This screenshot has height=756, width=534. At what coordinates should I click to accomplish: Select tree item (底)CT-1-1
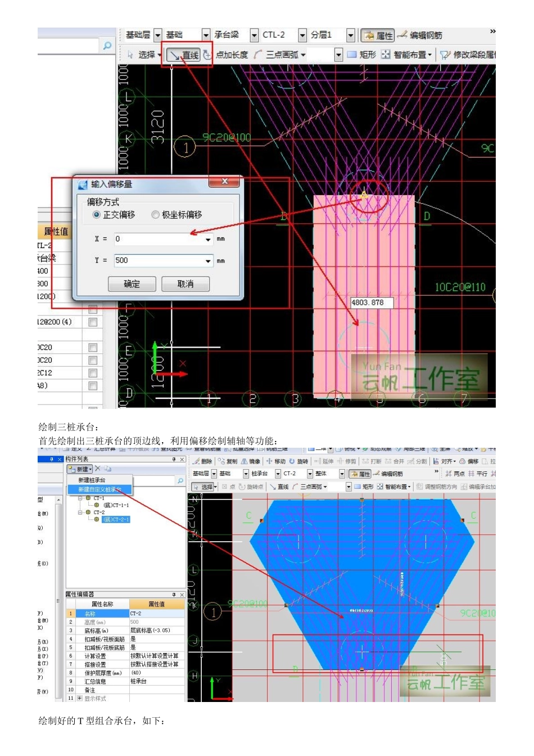coord(116,505)
